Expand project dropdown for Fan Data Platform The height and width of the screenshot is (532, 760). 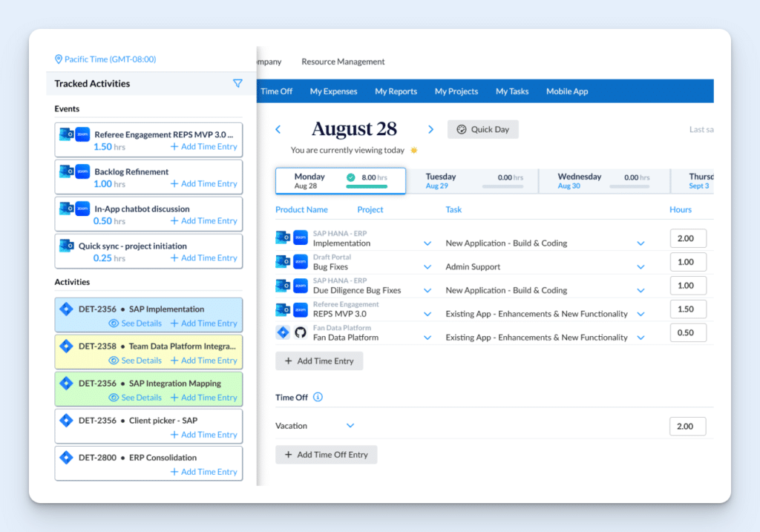tap(427, 338)
